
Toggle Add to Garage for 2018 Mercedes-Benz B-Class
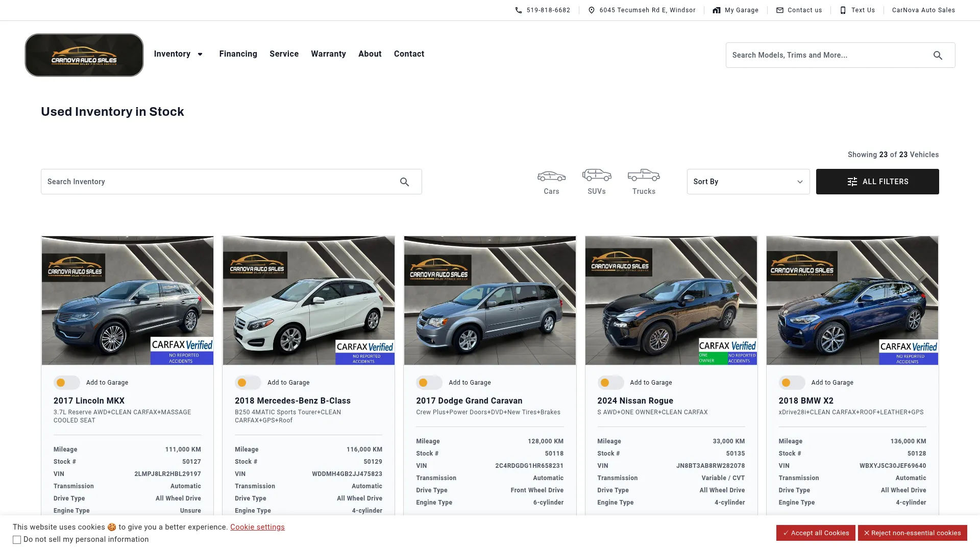[248, 383]
